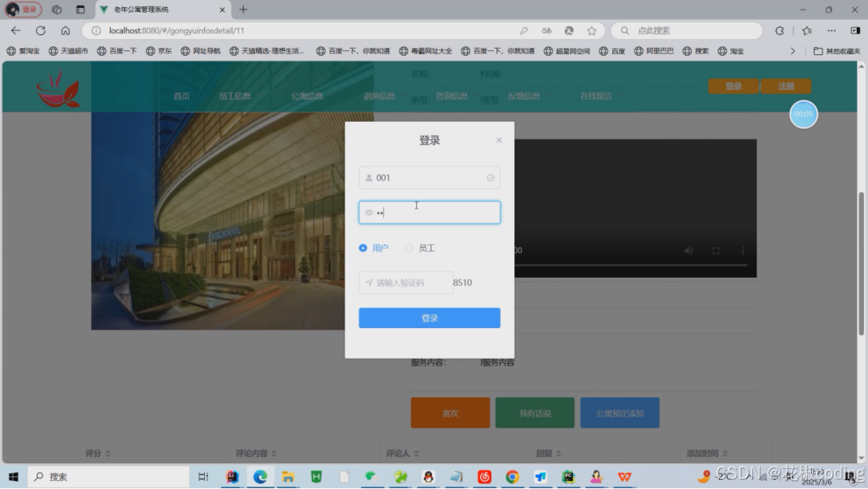Screen dimensions: 868x489
Task: Click the blue 登录 submit button
Action: point(429,318)
